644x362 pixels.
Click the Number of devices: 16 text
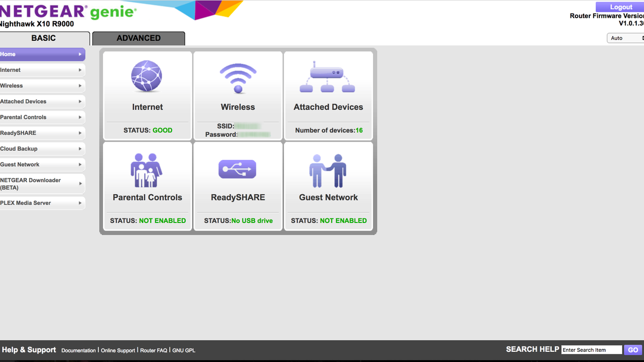tap(329, 130)
